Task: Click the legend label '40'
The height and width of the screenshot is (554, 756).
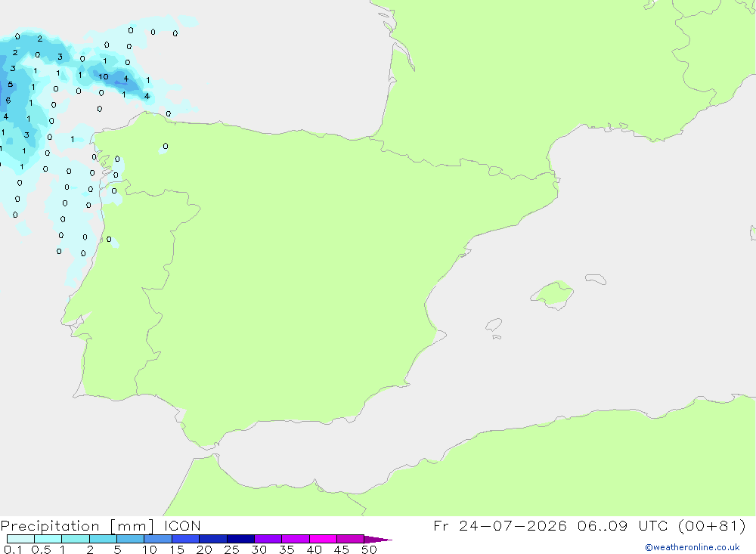Action: pos(314,549)
